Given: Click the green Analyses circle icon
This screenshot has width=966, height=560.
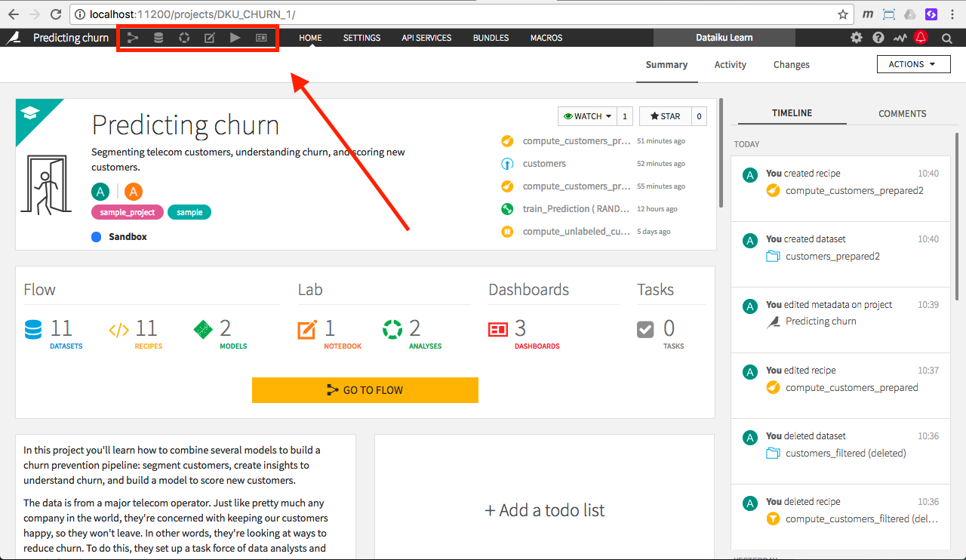Looking at the screenshot, I should tap(392, 330).
